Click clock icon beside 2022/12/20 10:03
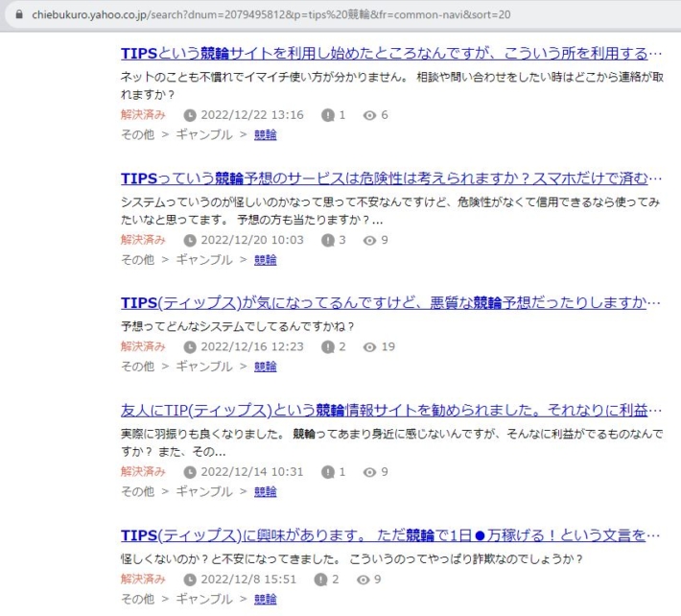This screenshot has width=681, height=616. 190,240
